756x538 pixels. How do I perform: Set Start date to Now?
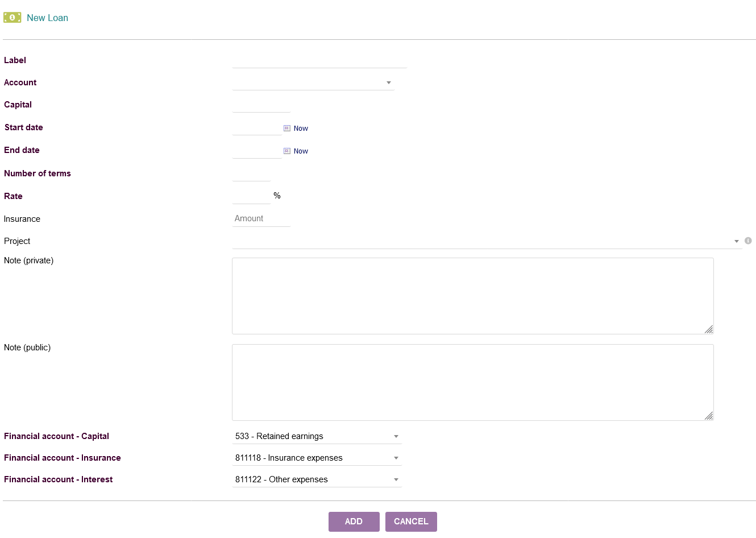click(x=301, y=129)
